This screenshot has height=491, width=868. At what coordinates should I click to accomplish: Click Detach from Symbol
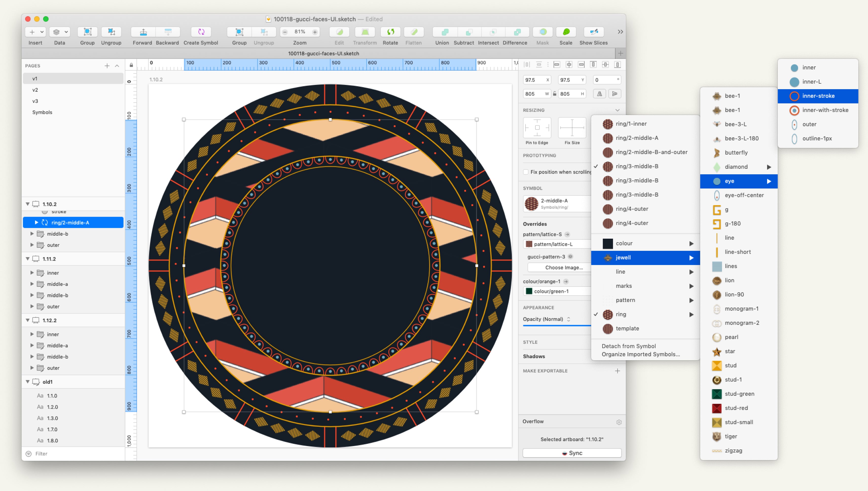tap(628, 346)
